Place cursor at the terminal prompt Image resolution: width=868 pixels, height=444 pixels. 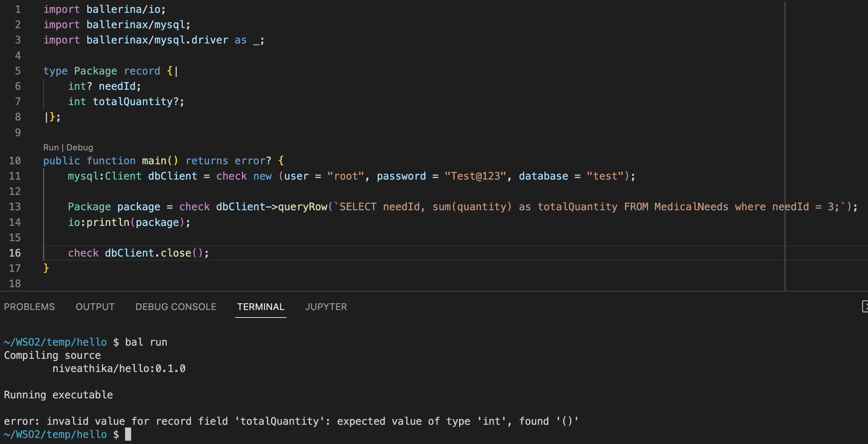(128, 434)
